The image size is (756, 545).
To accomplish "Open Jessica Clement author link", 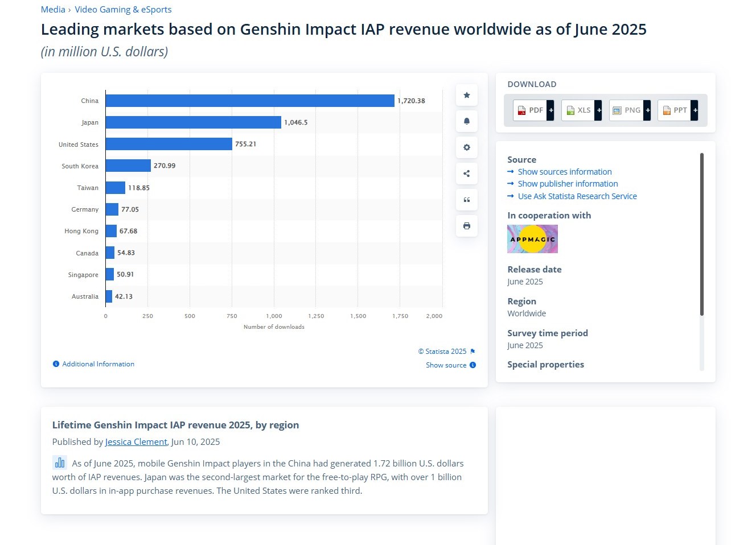I will (x=136, y=442).
